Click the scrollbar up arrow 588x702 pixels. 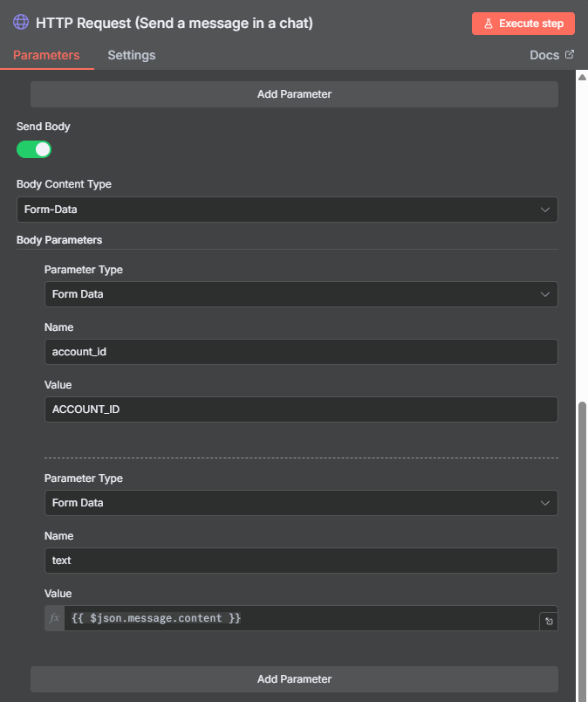(x=582, y=77)
